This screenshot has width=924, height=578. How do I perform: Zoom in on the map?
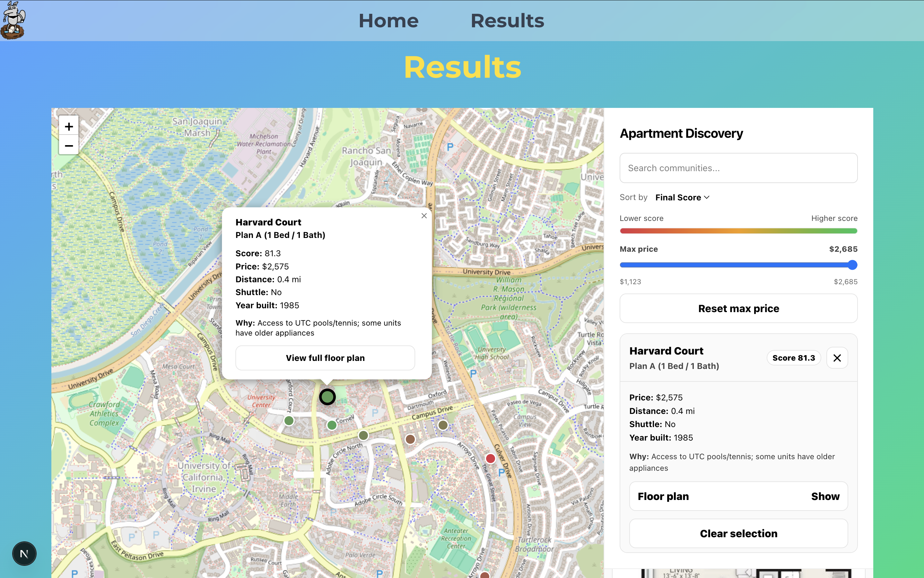click(69, 127)
